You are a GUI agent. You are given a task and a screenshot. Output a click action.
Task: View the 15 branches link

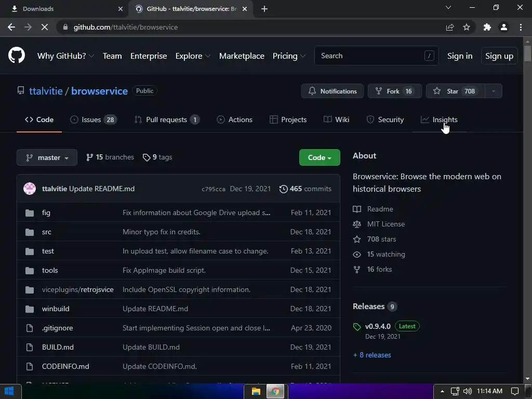click(110, 157)
